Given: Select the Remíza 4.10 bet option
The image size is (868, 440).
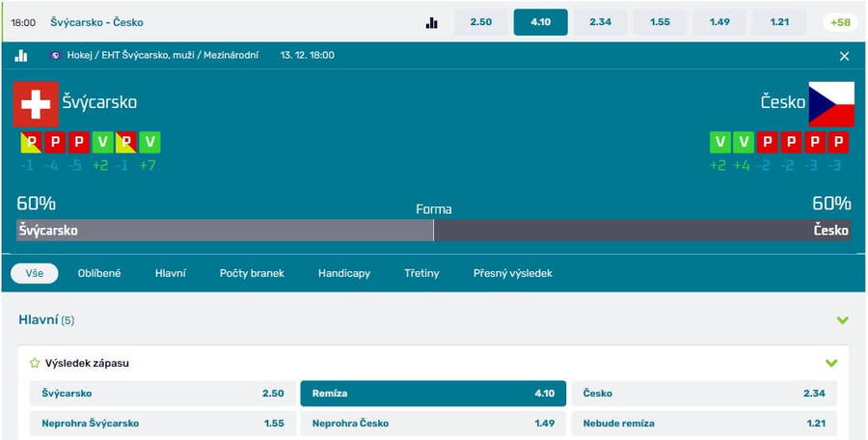Looking at the screenshot, I should point(433,394).
